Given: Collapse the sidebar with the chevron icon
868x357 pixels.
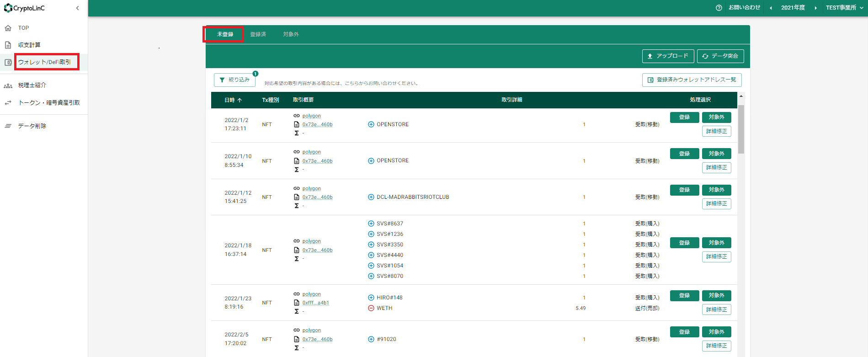Looking at the screenshot, I should coord(77,8).
